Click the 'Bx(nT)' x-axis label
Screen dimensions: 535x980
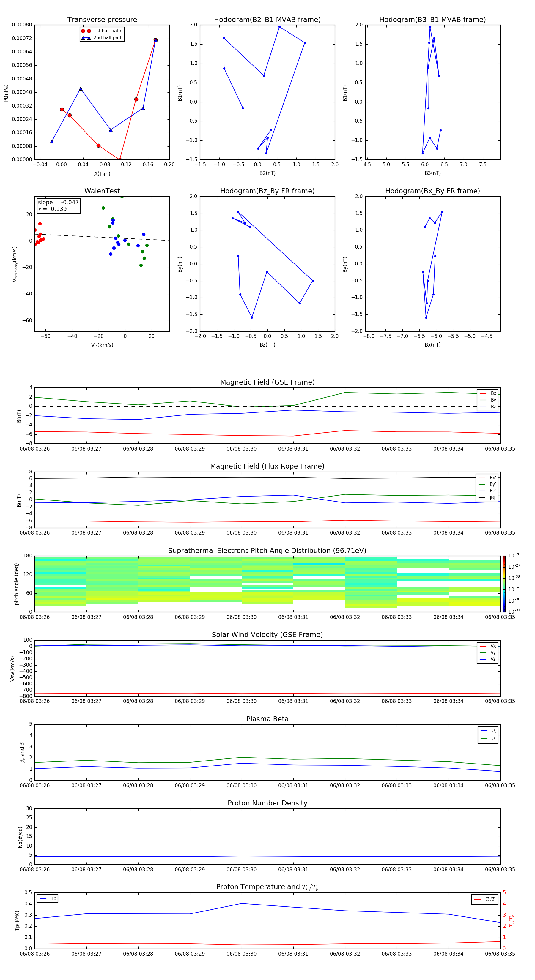pos(432,345)
